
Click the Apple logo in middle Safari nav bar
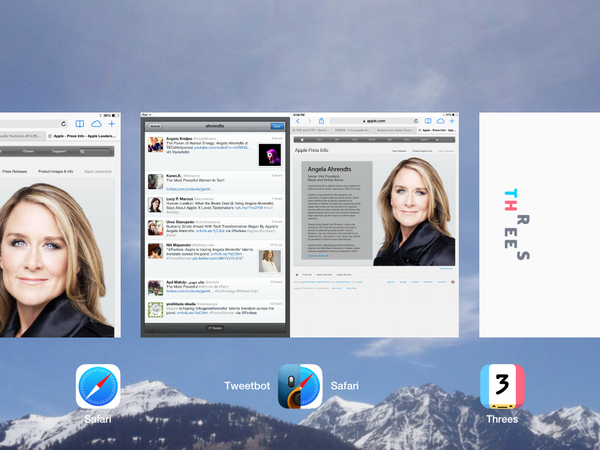pyautogui.click(x=302, y=140)
